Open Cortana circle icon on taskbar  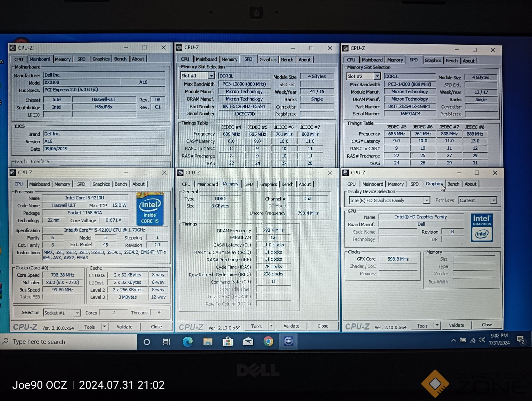pyautogui.click(x=147, y=342)
